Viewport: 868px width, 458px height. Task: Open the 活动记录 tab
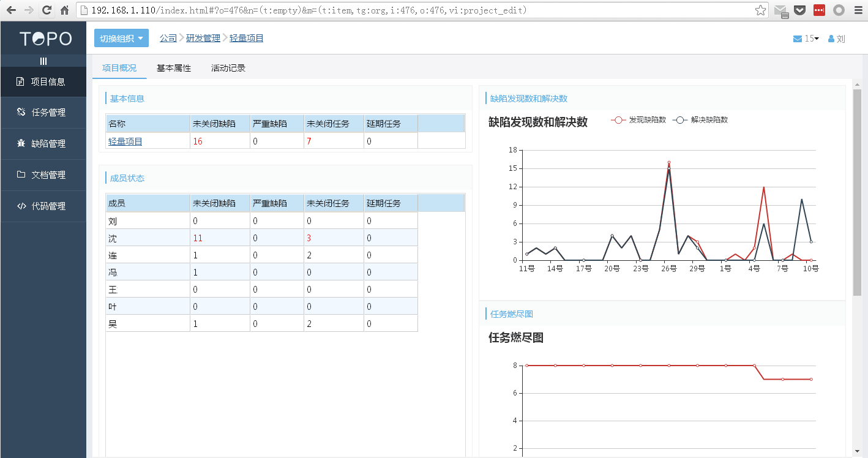pyautogui.click(x=228, y=68)
